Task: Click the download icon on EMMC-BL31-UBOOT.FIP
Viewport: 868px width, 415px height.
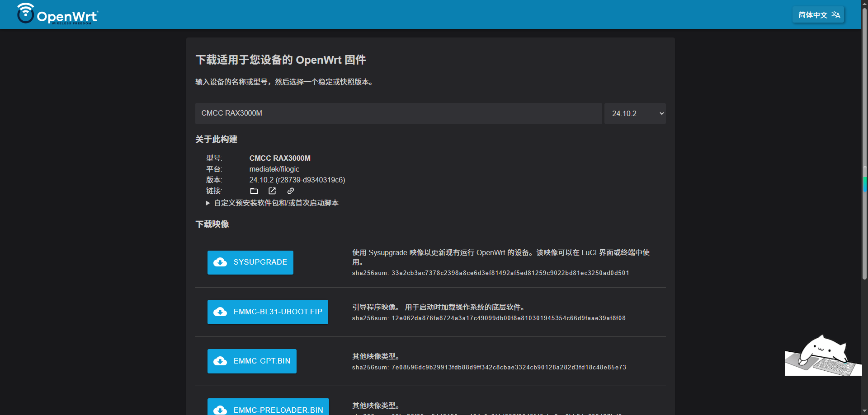Action: [220, 312]
